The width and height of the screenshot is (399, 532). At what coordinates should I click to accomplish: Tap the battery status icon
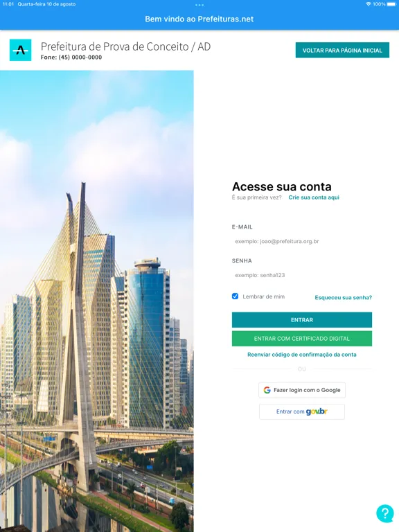click(x=391, y=4)
